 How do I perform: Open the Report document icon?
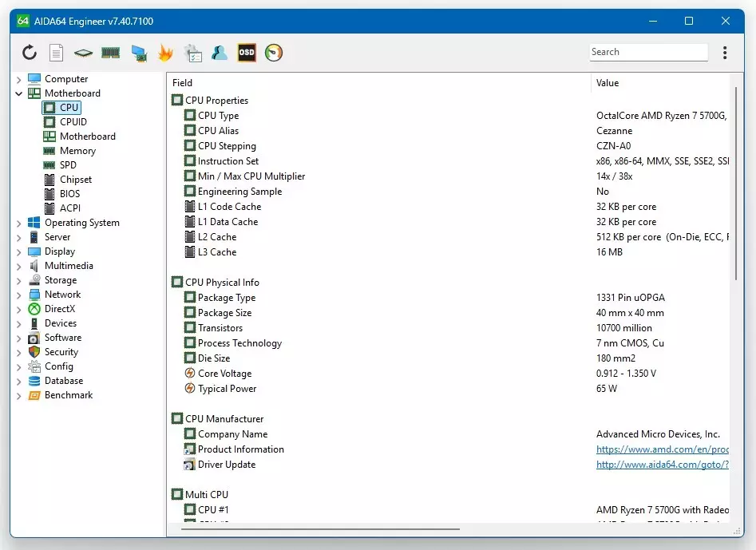tap(56, 53)
